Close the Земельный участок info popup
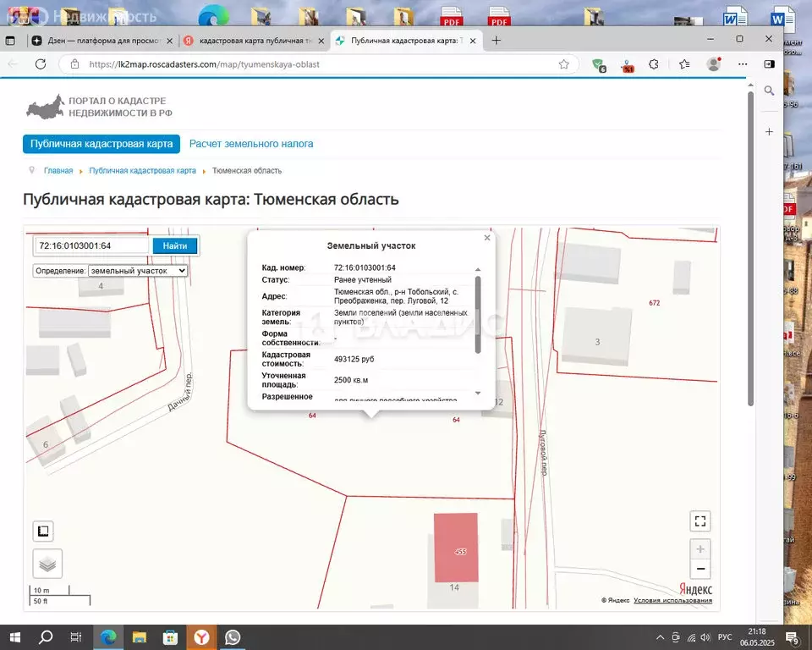 (x=487, y=238)
